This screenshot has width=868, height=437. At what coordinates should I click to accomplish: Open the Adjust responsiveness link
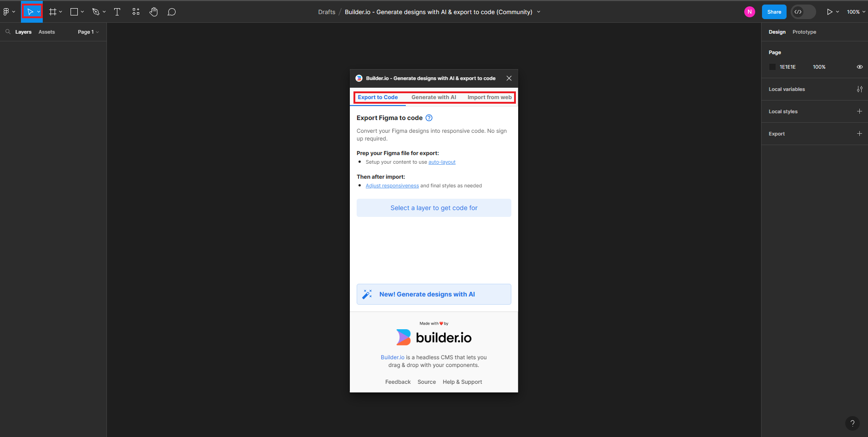pos(392,186)
